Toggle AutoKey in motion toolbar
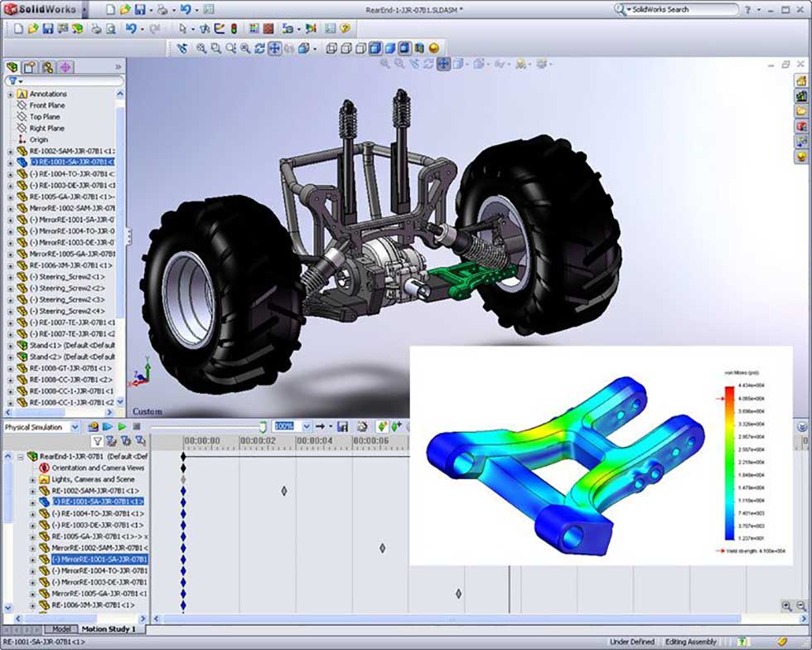The height and width of the screenshot is (650, 812). pos(382,427)
